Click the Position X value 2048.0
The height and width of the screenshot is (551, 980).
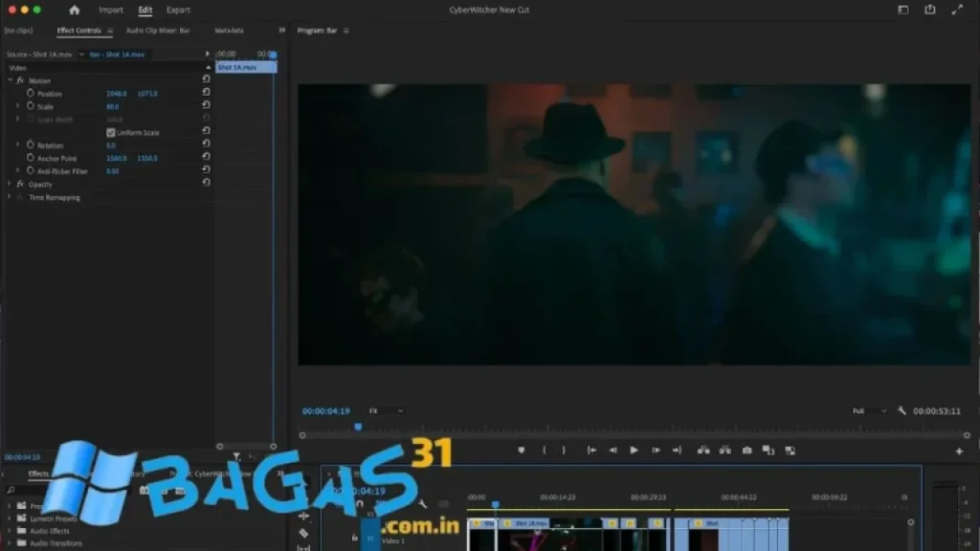coord(116,94)
